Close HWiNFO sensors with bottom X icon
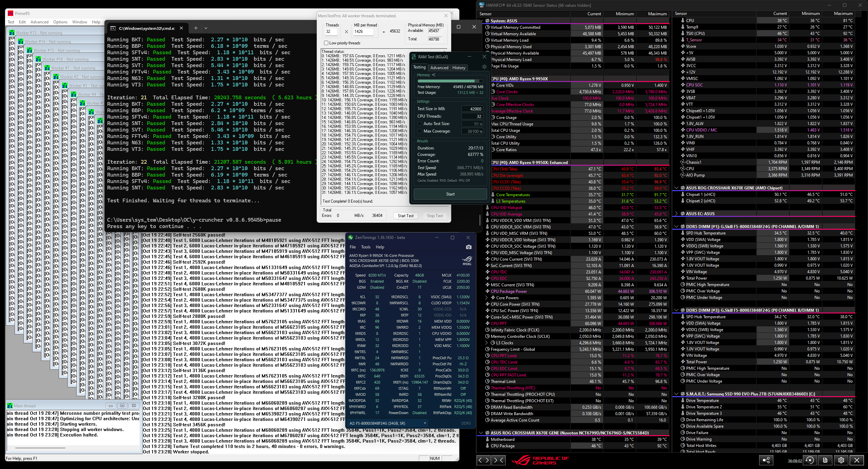Viewport: 868px width, 469px height. 857,460
